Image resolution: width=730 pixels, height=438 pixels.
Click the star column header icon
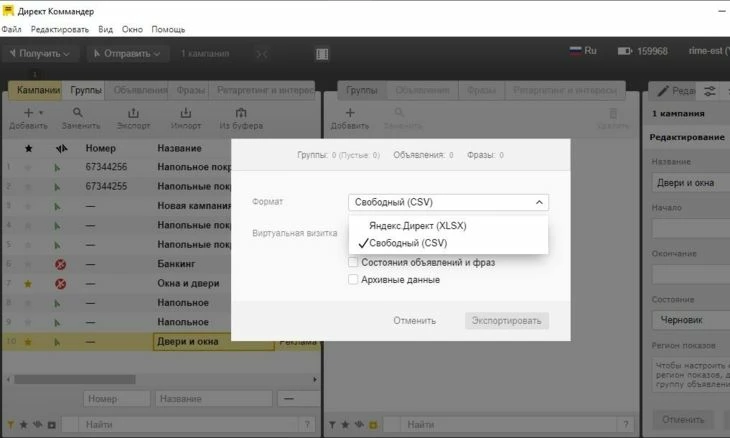(x=28, y=148)
